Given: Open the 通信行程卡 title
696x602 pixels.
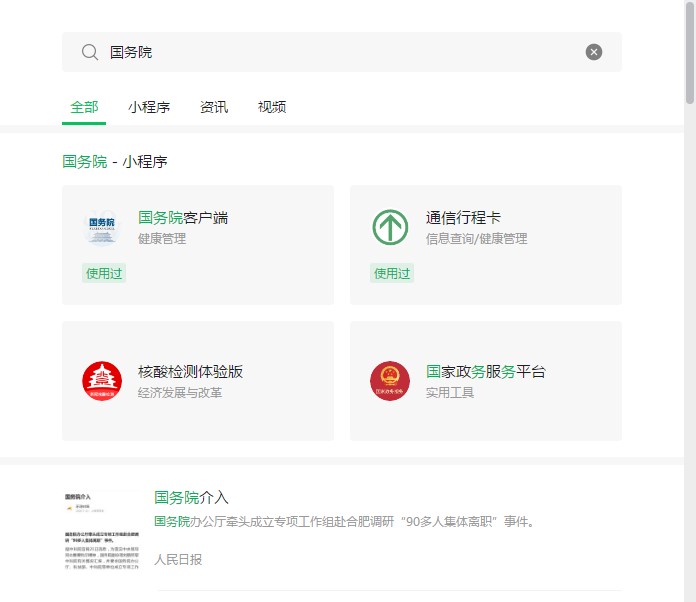Looking at the screenshot, I should click(x=463, y=218).
